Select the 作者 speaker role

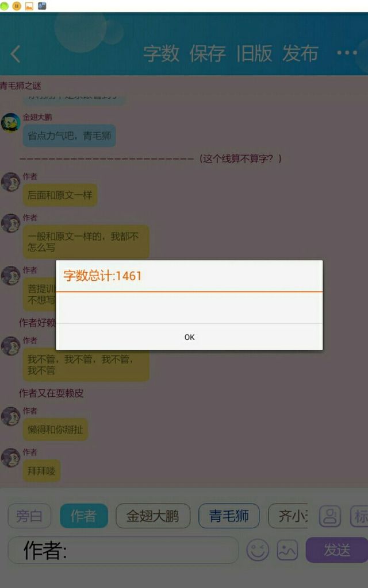pos(84,516)
